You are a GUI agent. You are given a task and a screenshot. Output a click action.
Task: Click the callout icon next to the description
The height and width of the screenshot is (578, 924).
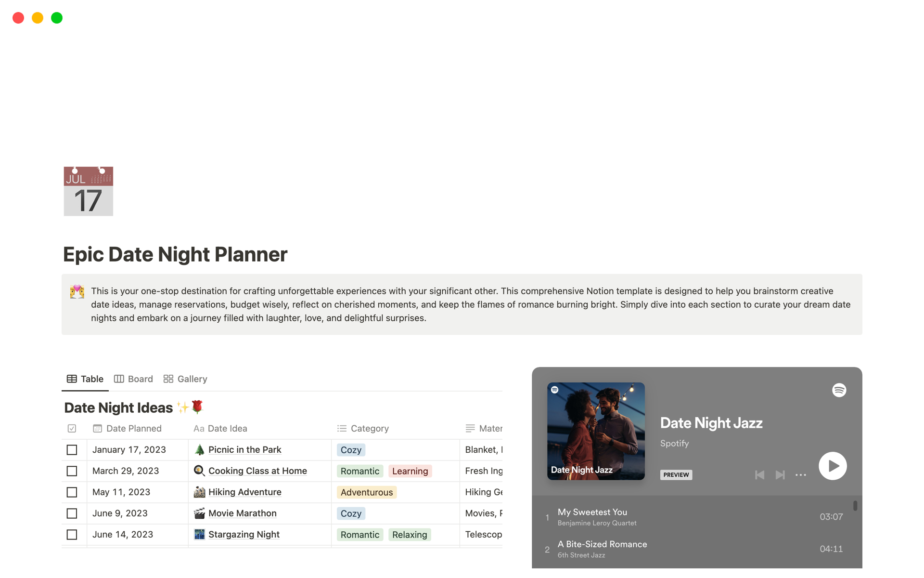click(76, 291)
